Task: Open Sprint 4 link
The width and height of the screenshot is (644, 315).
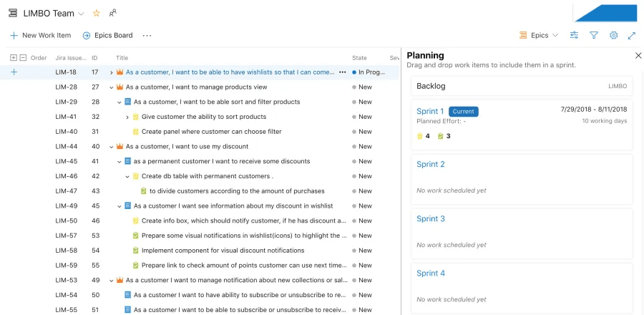Action: [x=431, y=273]
